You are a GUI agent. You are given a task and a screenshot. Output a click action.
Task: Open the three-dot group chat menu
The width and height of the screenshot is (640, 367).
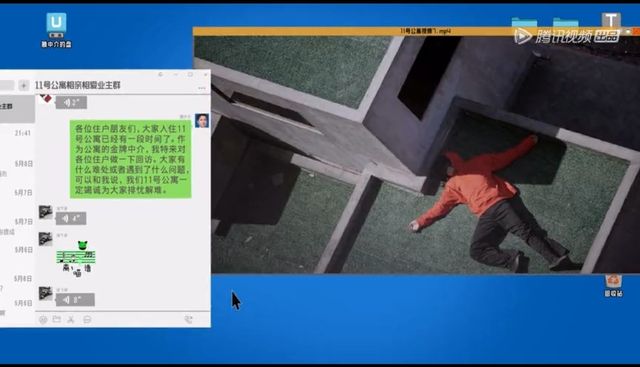(202, 88)
